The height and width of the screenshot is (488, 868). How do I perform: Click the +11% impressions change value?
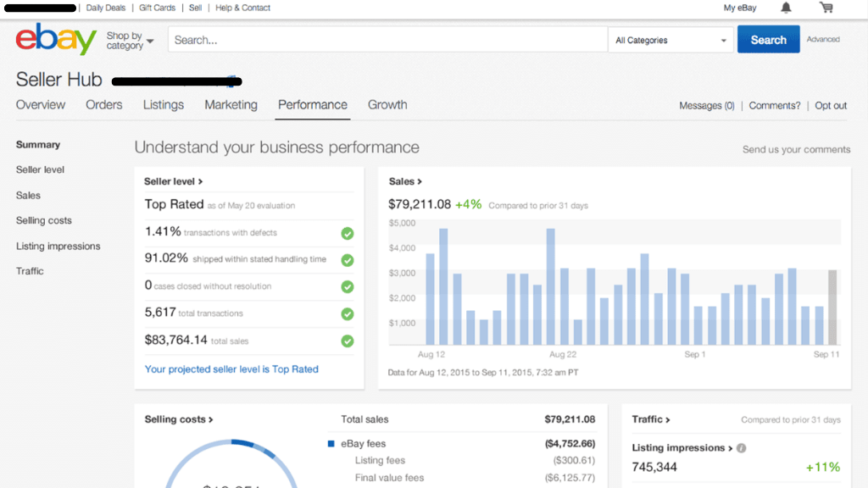(822, 467)
